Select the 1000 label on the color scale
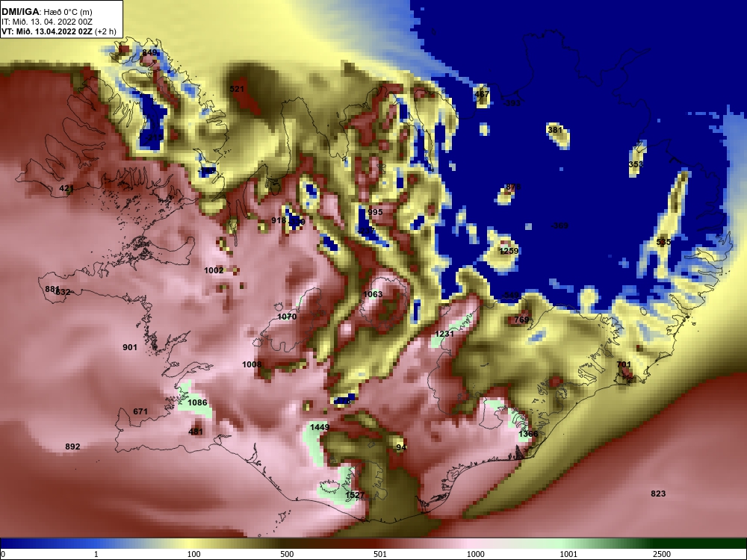This screenshot has height=560, width=747. click(x=475, y=554)
